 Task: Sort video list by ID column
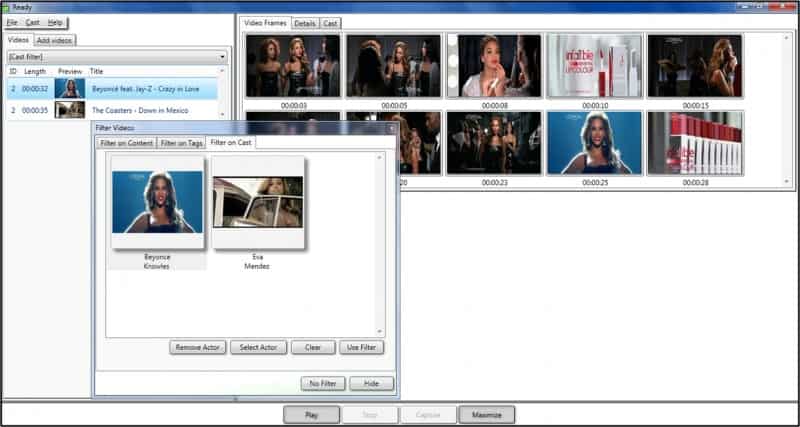click(x=13, y=71)
